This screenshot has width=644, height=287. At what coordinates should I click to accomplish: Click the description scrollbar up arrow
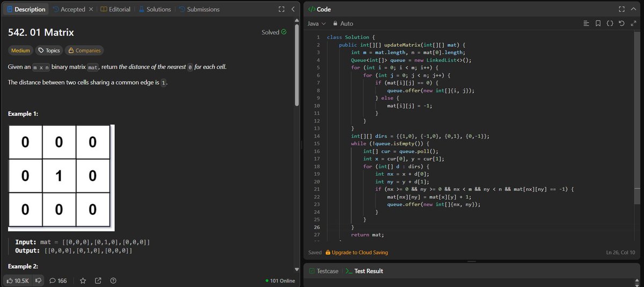pyautogui.click(x=298, y=21)
